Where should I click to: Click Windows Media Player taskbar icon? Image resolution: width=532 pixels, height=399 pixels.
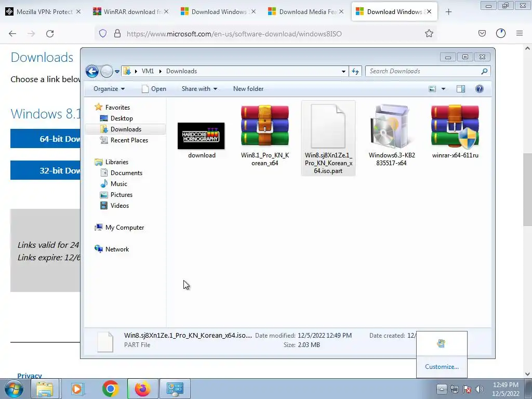[x=78, y=389]
